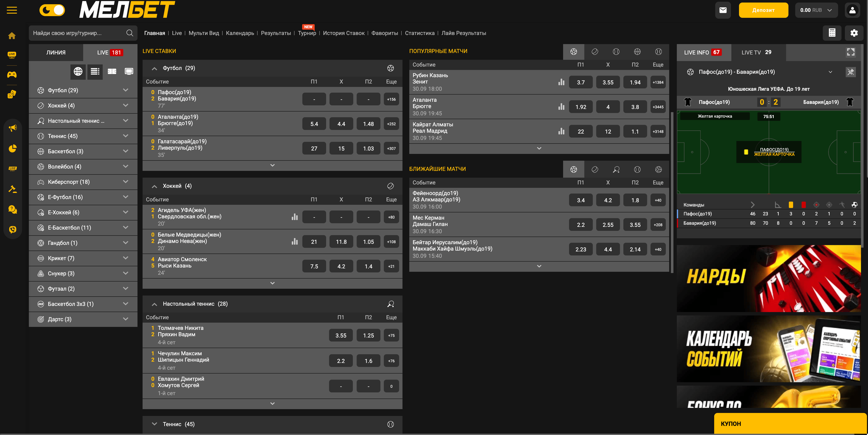The image size is (868, 435).
Task: Click the user profile icon
Action: [852, 10]
